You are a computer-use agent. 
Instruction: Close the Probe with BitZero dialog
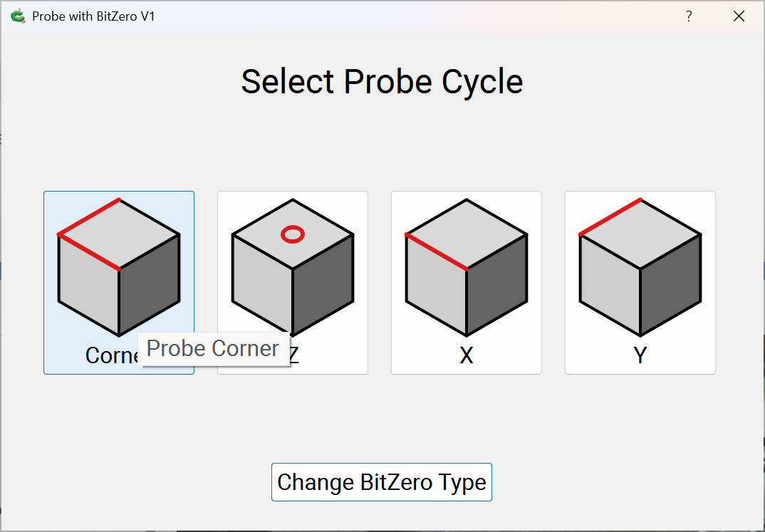[739, 16]
